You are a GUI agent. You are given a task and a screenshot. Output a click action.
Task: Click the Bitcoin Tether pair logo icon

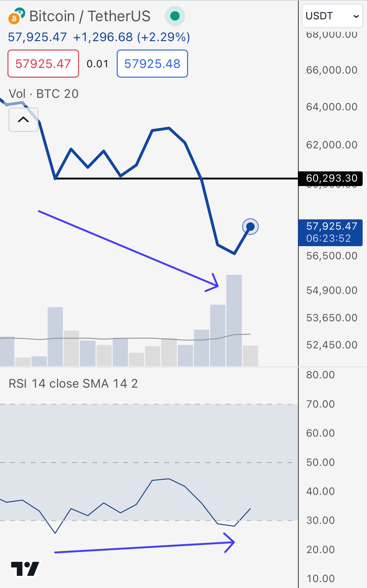16,16
